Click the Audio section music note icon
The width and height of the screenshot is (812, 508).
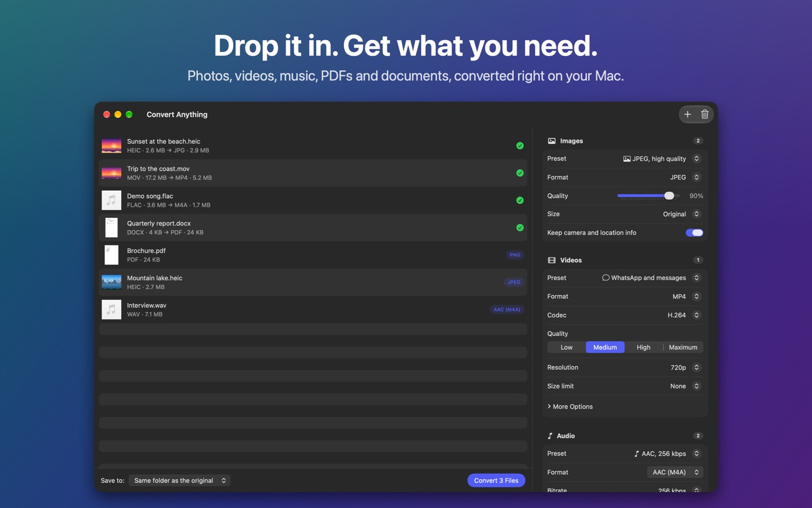point(550,436)
